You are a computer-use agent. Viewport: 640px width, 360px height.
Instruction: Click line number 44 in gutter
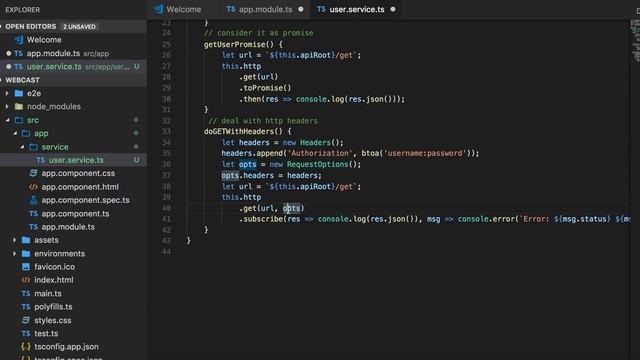[x=166, y=252]
